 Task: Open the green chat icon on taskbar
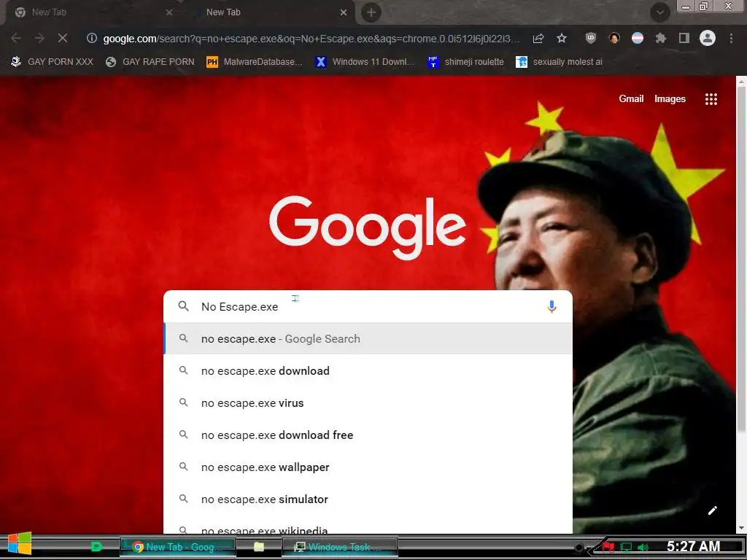97,547
